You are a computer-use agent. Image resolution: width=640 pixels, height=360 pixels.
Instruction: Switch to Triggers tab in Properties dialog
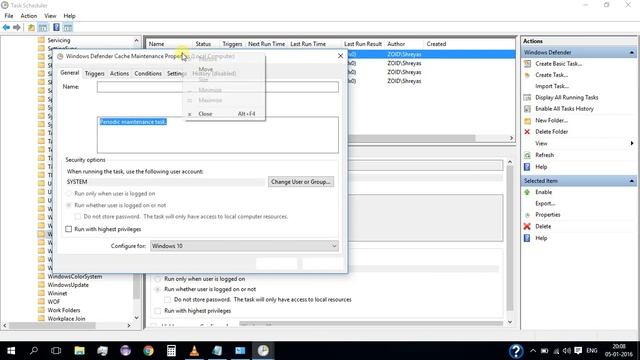(x=94, y=73)
